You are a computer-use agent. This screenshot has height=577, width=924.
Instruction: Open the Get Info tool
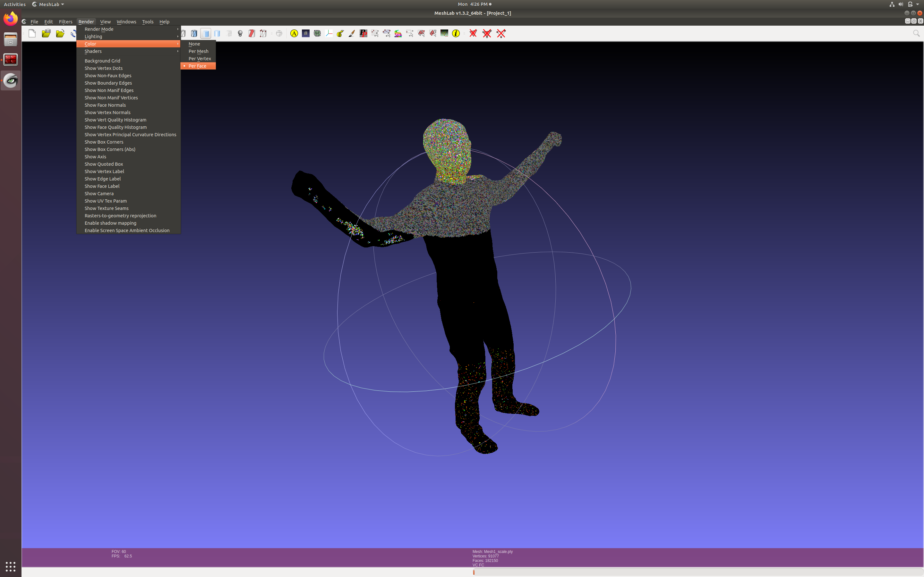click(455, 34)
